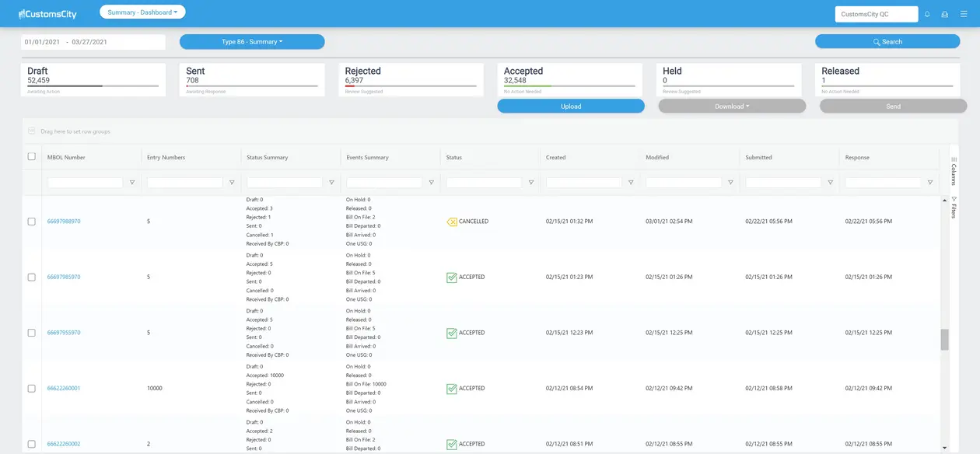Viewport: 980px width, 454px height.
Task: Open the Download dropdown button
Action: (x=732, y=107)
